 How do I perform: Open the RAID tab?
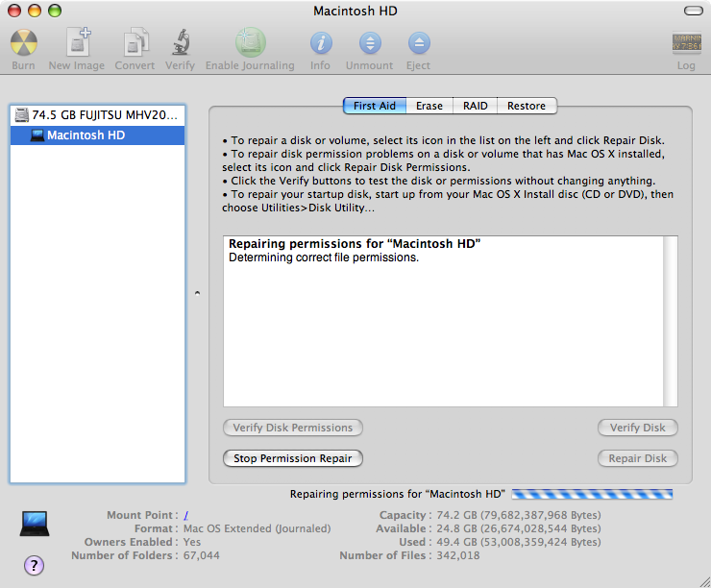pos(475,106)
